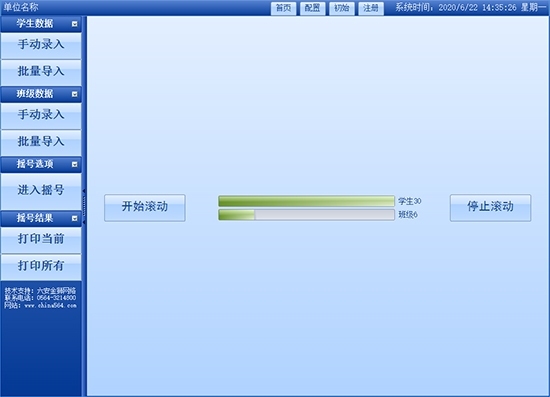This screenshot has width=550, height=397.
Task: Start rolling with 开始滚动 button
Action: [145, 208]
